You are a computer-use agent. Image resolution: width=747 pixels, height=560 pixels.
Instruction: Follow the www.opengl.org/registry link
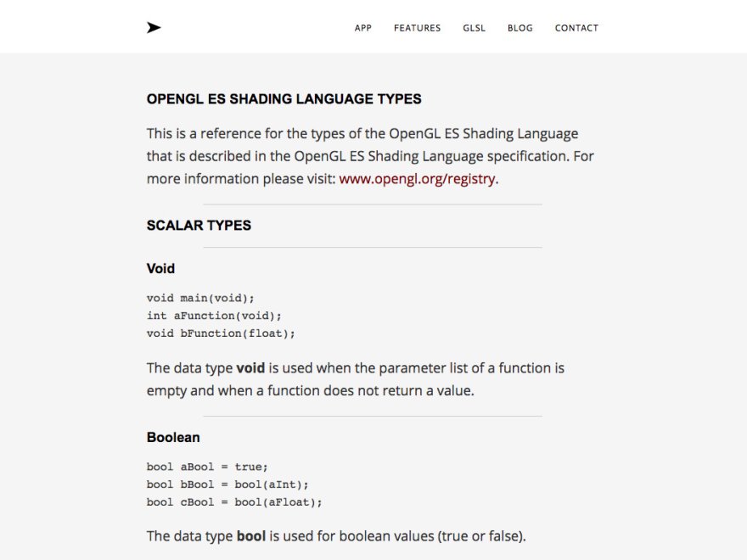coord(416,178)
